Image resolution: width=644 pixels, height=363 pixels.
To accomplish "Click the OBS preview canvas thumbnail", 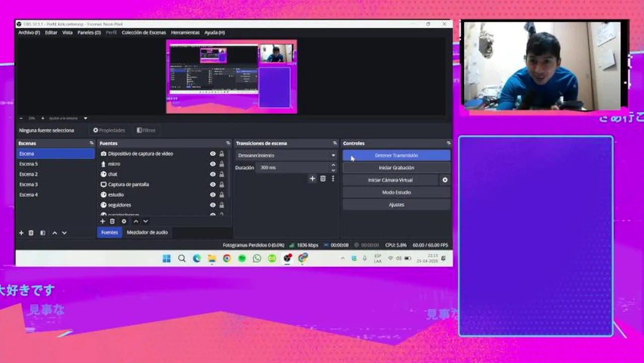I will [231, 77].
